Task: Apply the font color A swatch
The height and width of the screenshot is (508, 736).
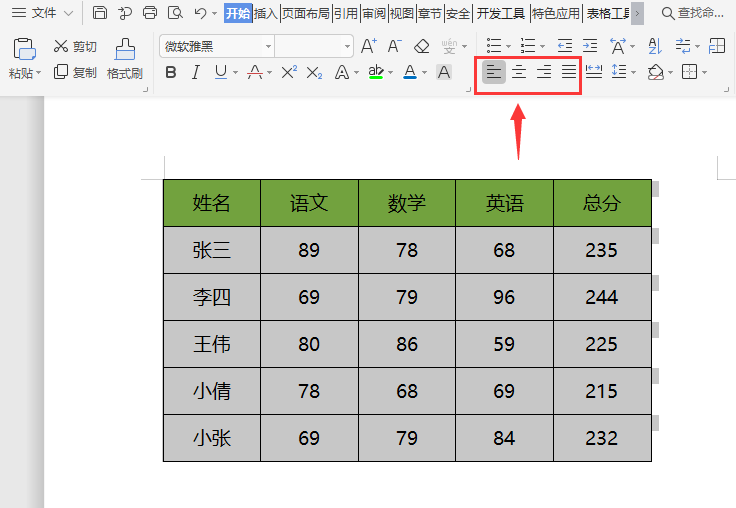Action: [x=409, y=72]
